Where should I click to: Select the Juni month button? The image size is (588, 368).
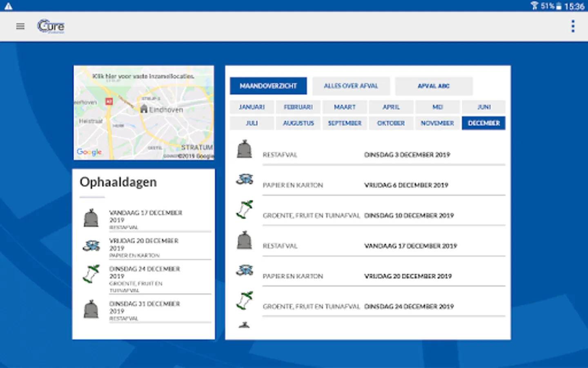(x=484, y=107)
